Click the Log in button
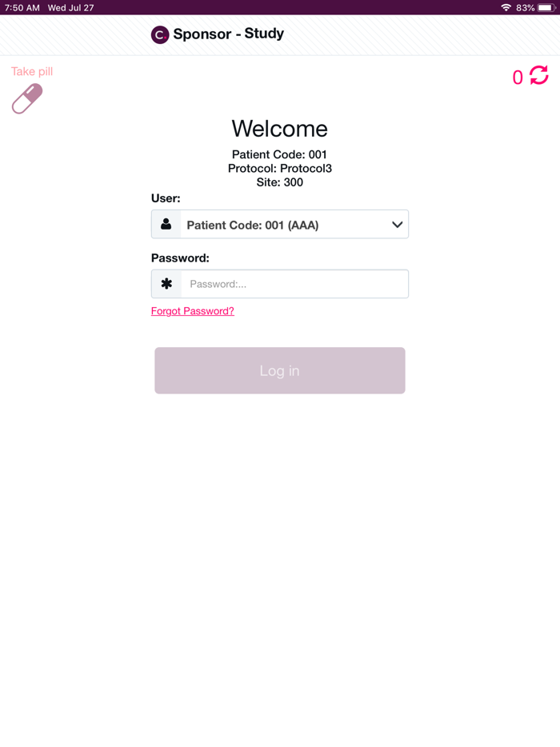 point(280,370)
